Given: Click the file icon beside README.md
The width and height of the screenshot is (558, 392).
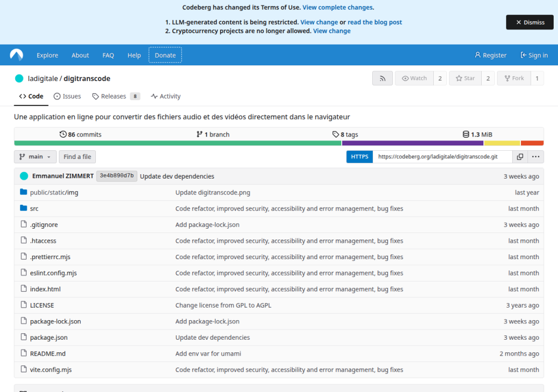Looking at the screenshot, I should pos(23,353).
